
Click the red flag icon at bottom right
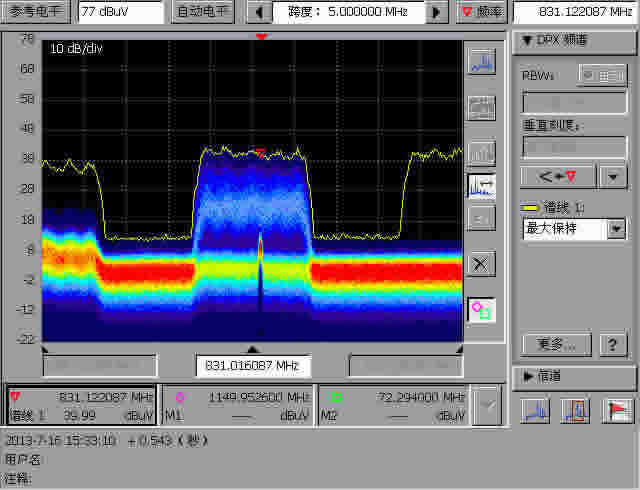click(617, 410)
